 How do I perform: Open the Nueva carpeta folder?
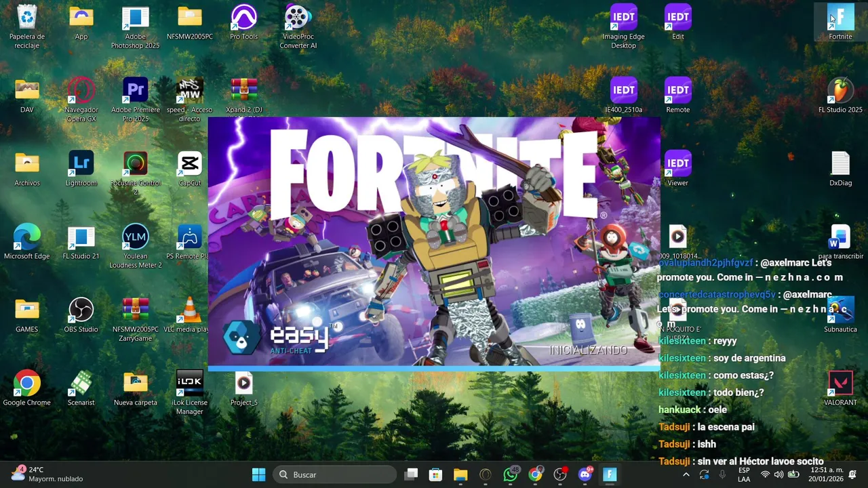click(x=136, y=388)
